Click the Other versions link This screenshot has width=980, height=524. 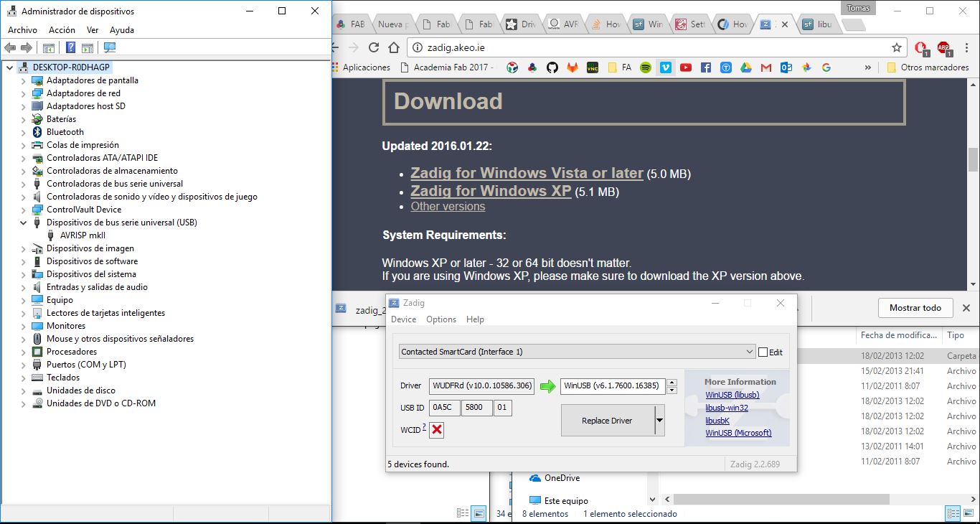[x=448, y=207]
